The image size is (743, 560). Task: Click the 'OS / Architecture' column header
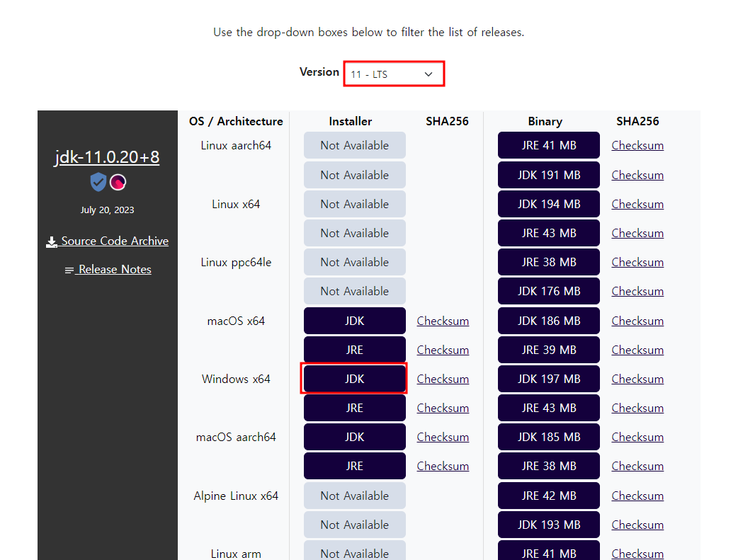coord(236,121)
